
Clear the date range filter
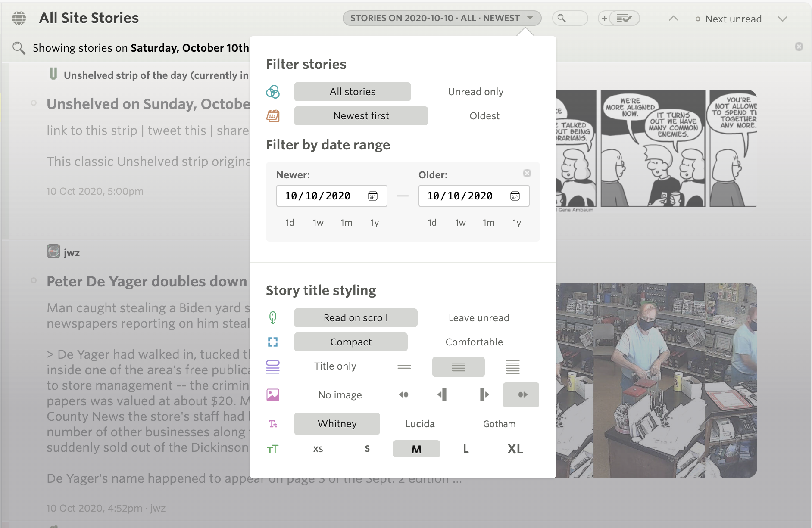527,173
